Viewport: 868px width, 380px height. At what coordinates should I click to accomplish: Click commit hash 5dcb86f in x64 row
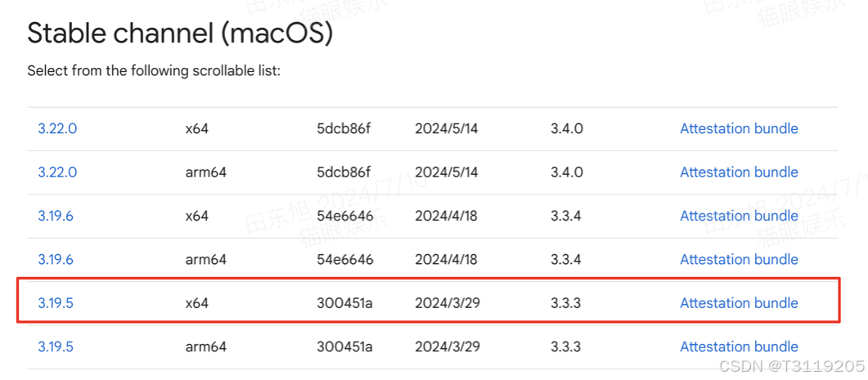point(344,129)
